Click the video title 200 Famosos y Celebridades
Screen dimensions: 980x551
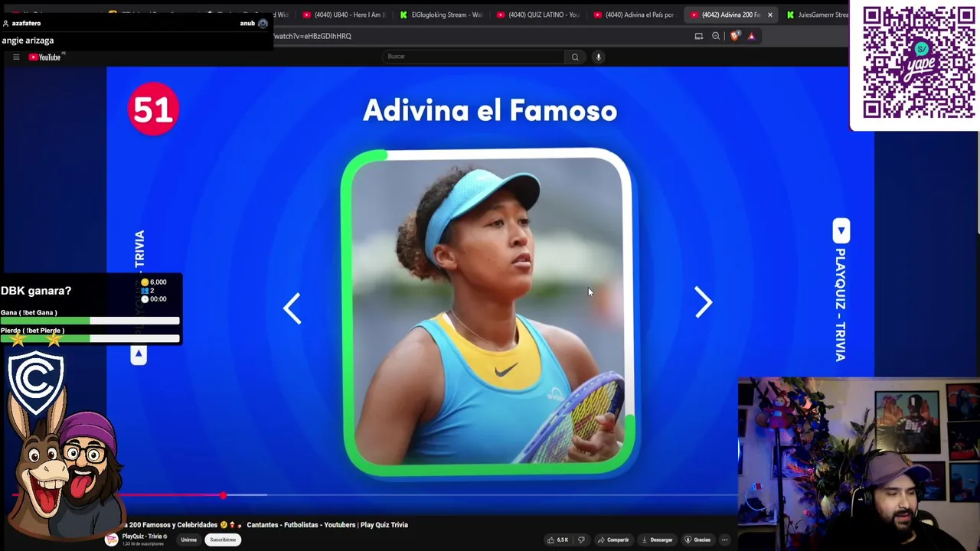[x=264, y=525]
